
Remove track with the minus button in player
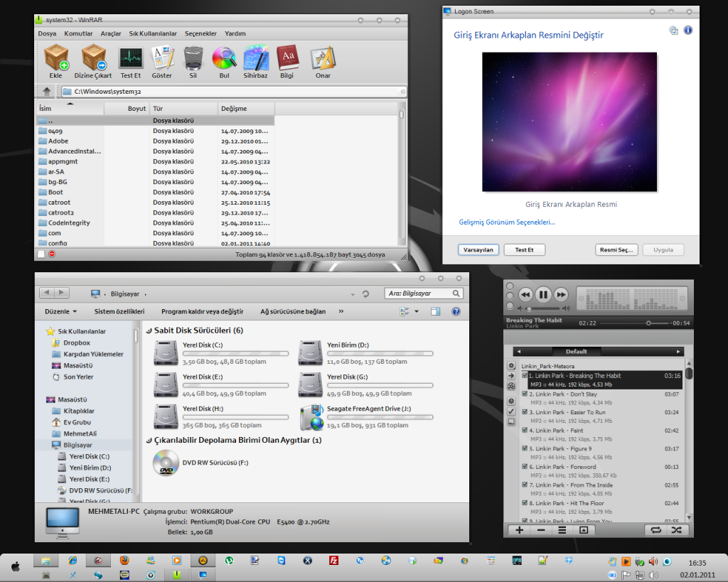541,530
